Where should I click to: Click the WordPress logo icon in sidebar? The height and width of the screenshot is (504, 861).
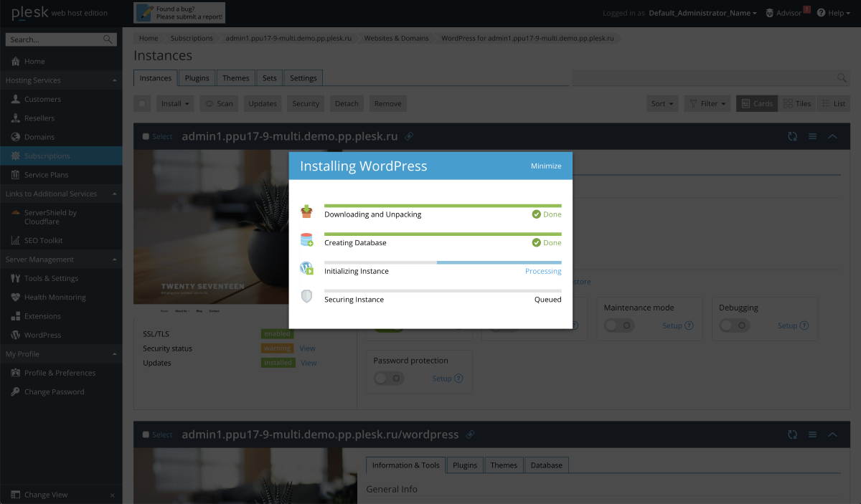[x=17, y=335]
